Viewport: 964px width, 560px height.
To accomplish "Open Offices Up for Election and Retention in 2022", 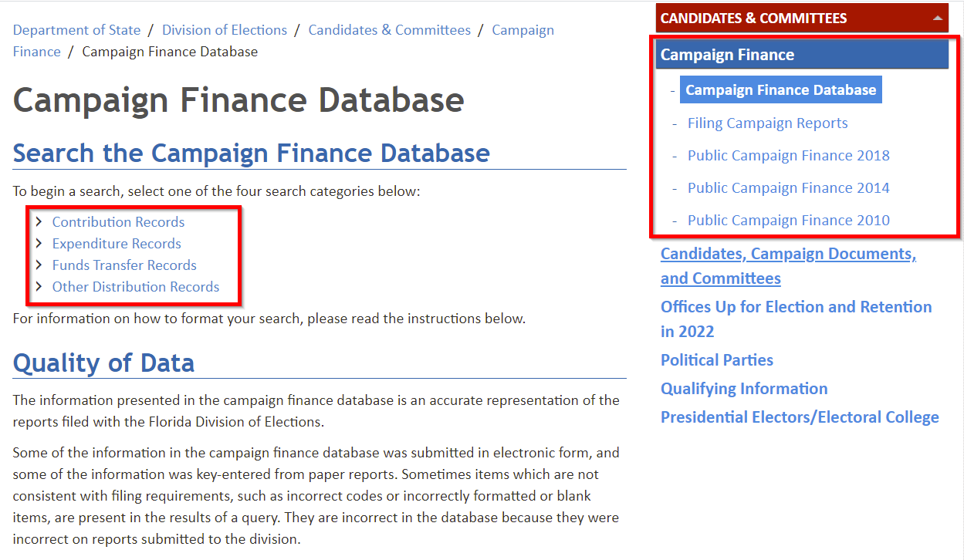I will pyautogui.click(x=796, y=319).
